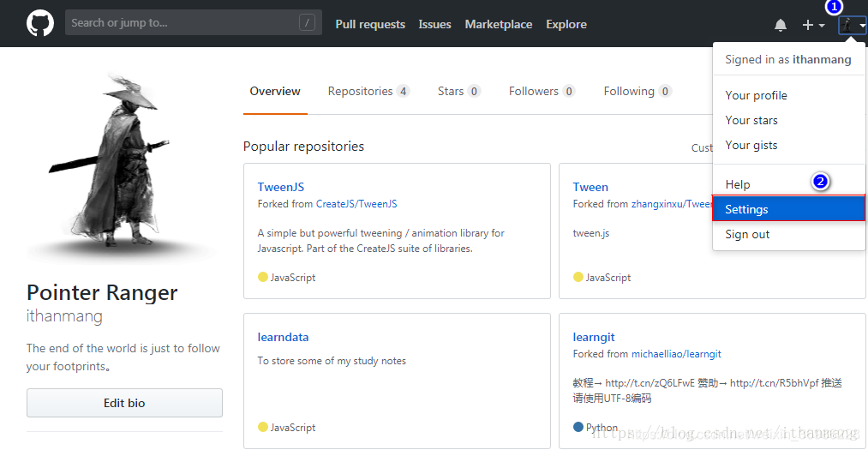
Task: Open the michaelliao/learngit fork source link
Action: click(x=676, y=354)
